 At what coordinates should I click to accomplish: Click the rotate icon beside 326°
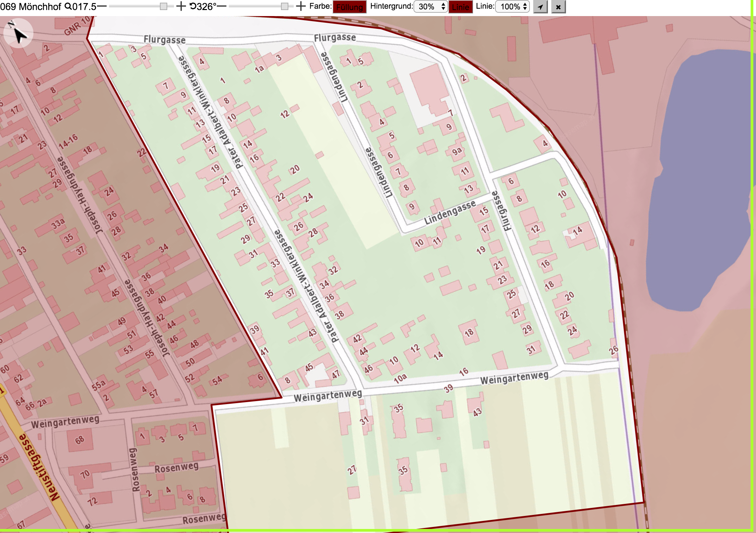193,6
